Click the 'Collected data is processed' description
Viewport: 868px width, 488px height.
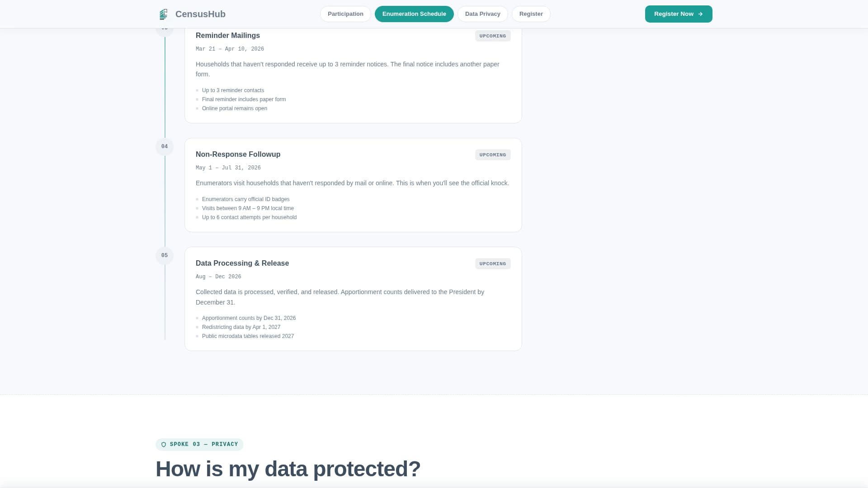point(340,297)
